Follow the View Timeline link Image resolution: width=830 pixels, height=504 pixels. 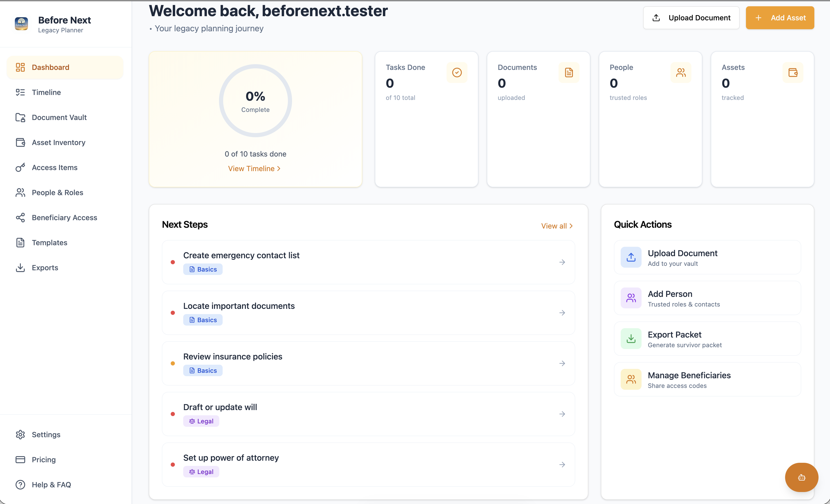pyautogui.click(x=254, y=169)
